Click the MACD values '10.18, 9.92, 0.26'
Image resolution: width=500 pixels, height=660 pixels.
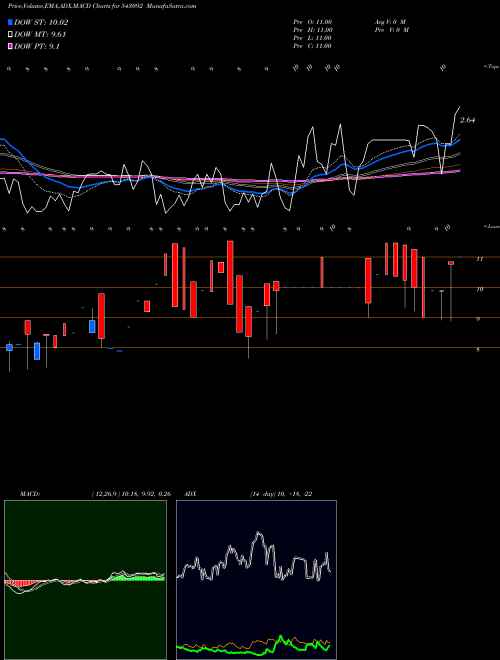coord(147,494)
